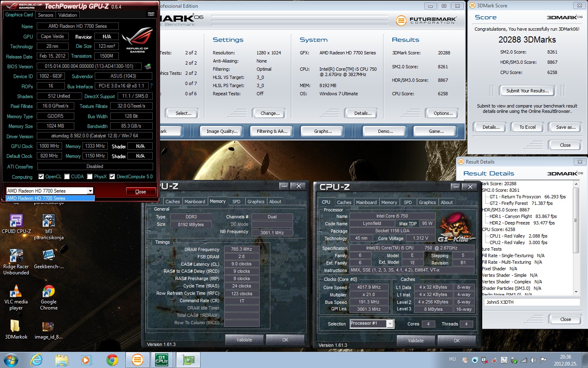
Task: Click Game button in 3DMark06
Action: click(436, 131)
